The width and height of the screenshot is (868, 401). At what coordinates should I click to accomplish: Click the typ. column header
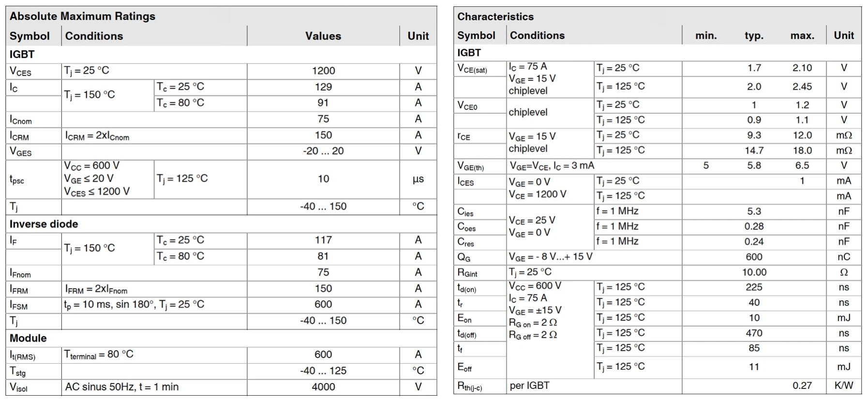click(754, 36)
